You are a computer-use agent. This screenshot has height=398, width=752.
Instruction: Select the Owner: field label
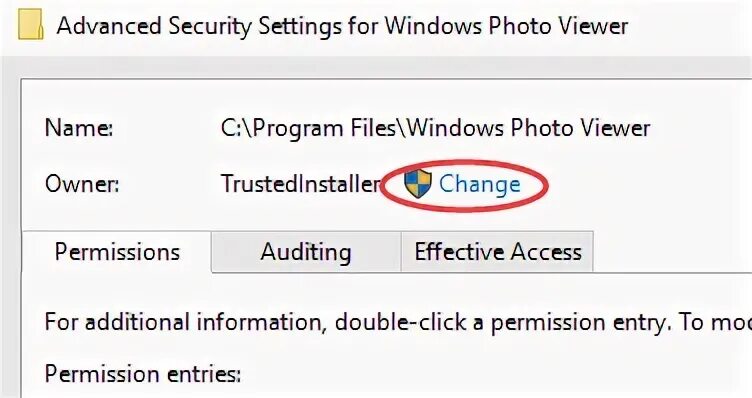82,184
